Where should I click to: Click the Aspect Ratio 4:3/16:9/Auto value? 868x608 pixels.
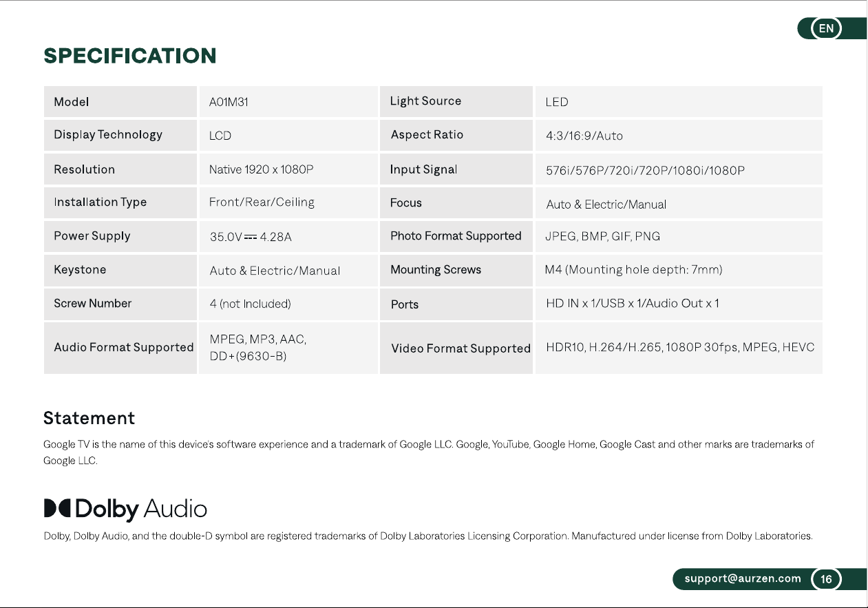coord(584,136)
